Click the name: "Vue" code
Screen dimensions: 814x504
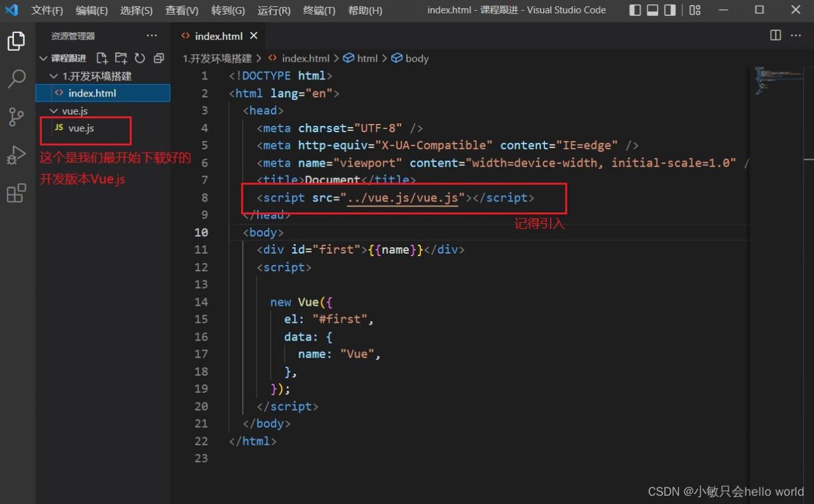click(340, 355)
